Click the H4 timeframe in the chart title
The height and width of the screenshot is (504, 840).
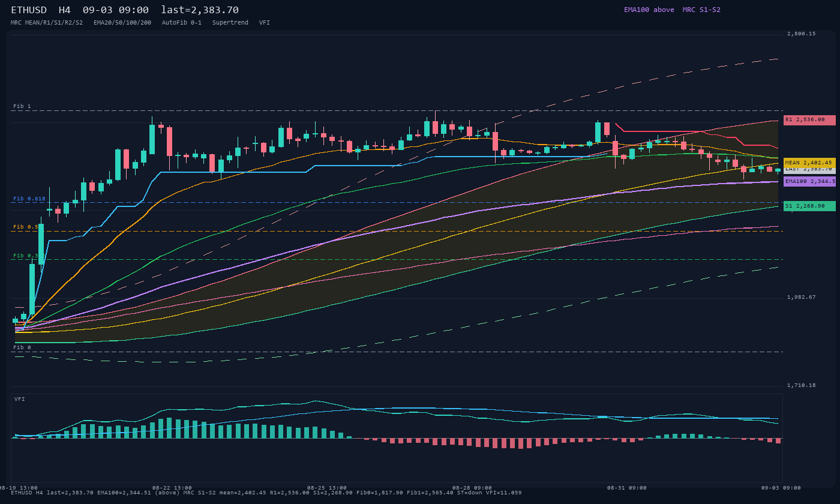[65, 10]
